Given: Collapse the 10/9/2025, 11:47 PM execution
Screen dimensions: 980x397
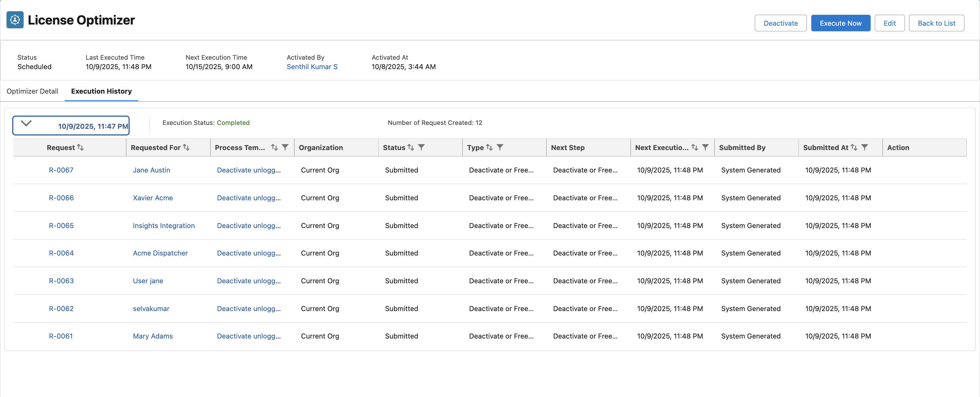Looking at the screenshot, I should click(26, 123).
